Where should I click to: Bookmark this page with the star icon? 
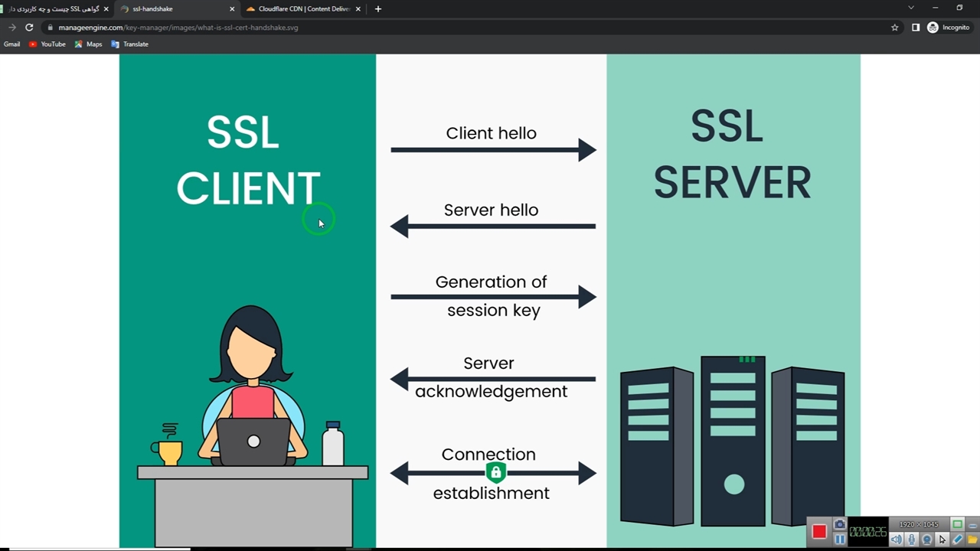(894, 28)
